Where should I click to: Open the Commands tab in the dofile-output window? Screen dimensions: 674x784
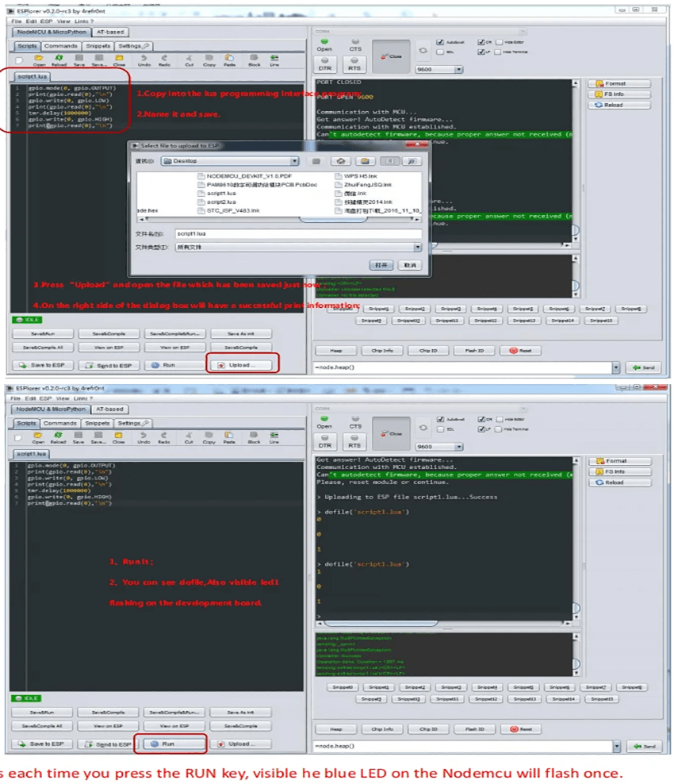[60, 423]
